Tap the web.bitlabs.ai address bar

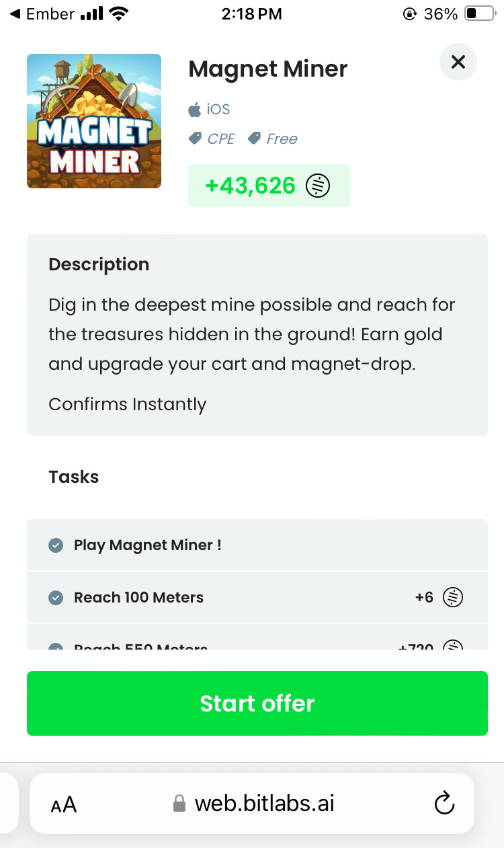264,804
